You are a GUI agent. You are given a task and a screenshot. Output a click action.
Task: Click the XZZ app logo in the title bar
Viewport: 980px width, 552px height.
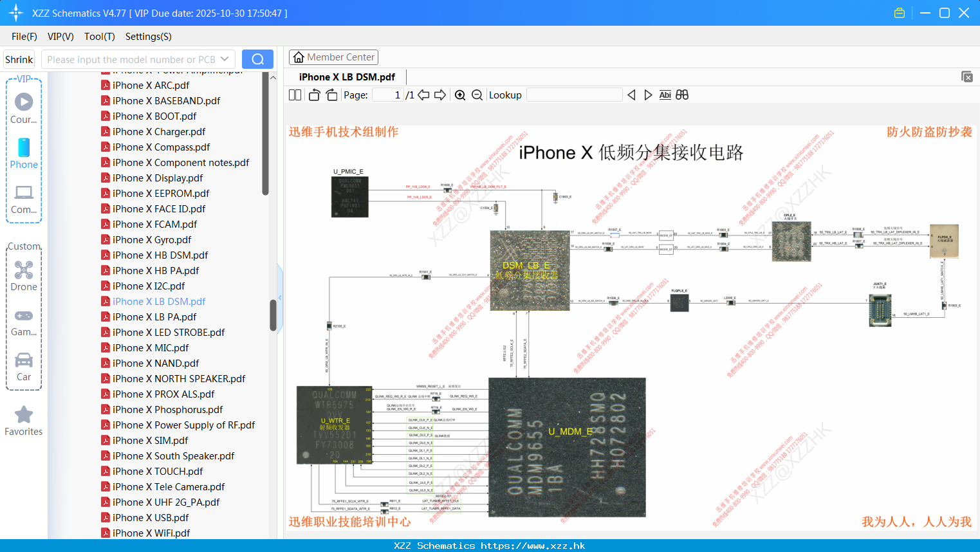15,13
